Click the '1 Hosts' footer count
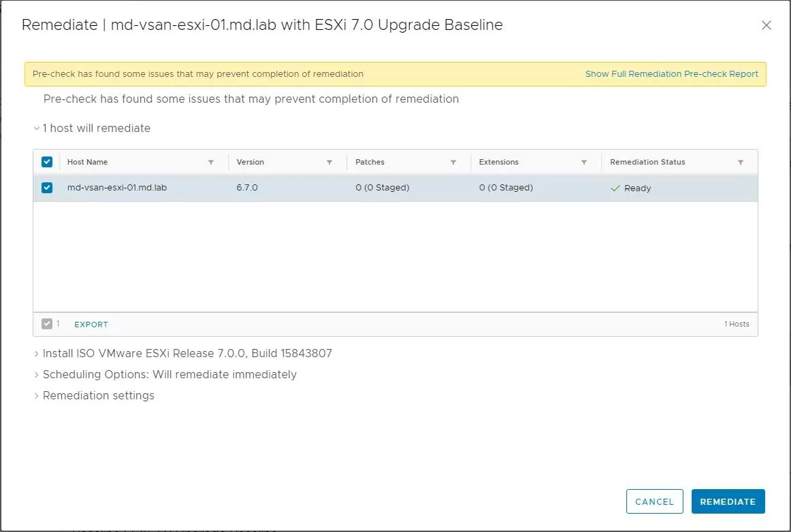This screenshot has width=791, height=532. [x=737, y=324]
